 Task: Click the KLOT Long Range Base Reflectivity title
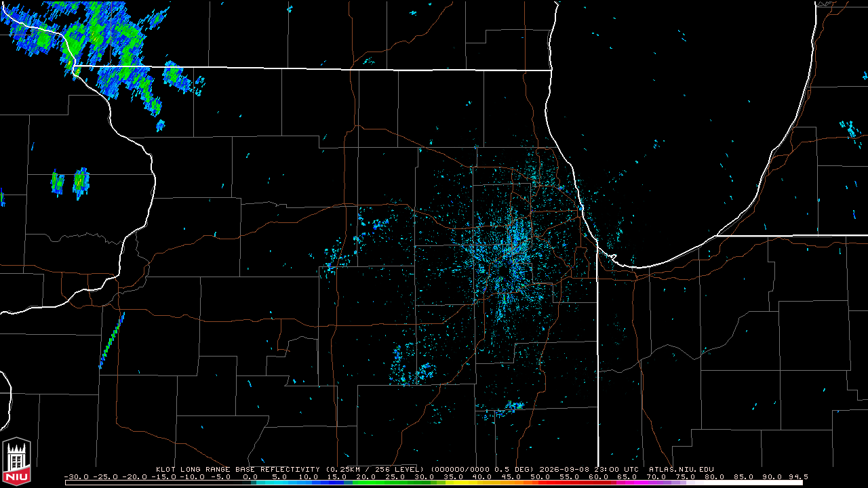tap(237, 469)
